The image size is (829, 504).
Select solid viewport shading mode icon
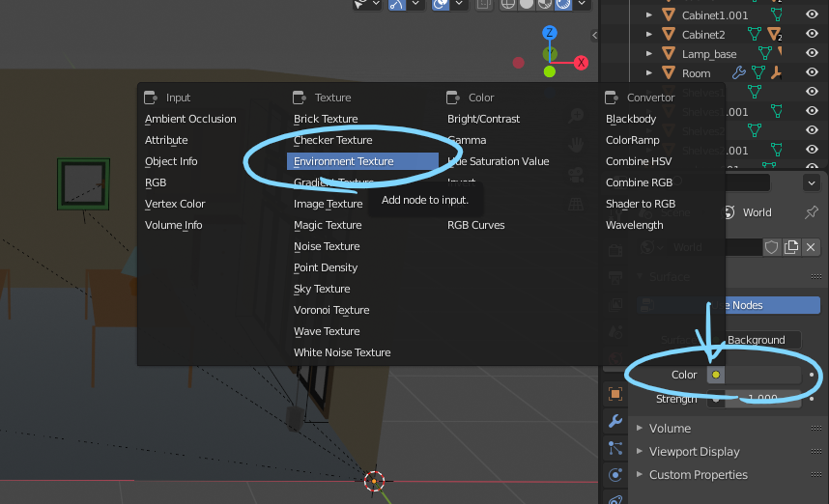(x=527, y=4)
